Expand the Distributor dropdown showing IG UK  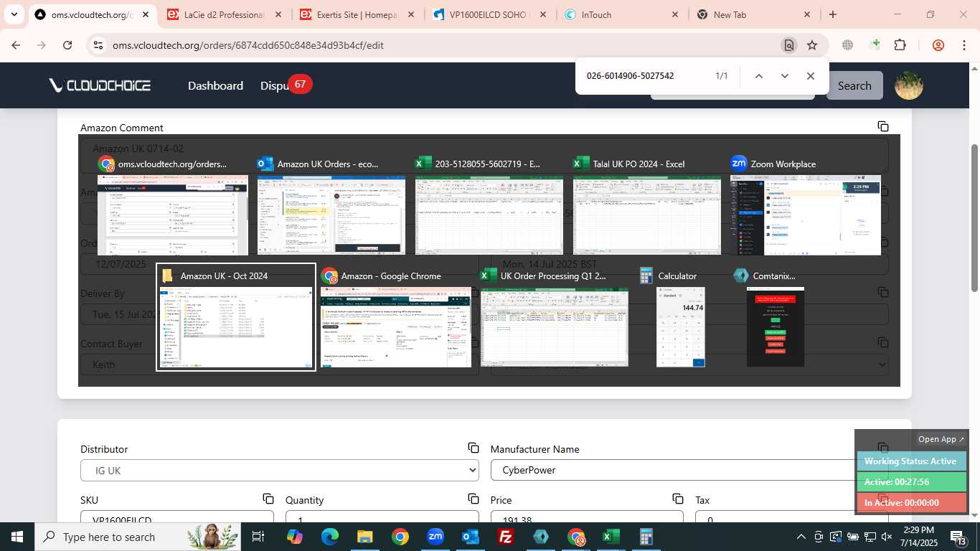click(279, 470)
